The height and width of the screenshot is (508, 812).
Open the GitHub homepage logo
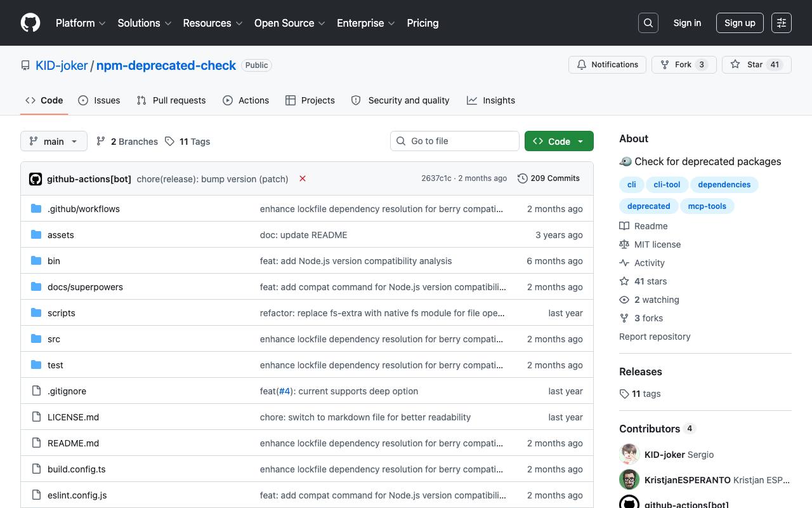(30, 23)
